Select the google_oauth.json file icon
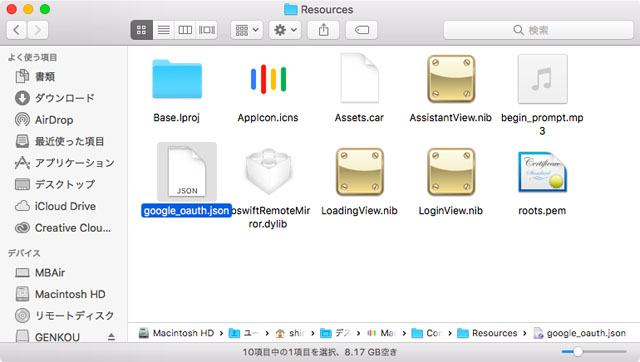Image resolution: width=640 pixels, height=362 pixels. point(187,172)
